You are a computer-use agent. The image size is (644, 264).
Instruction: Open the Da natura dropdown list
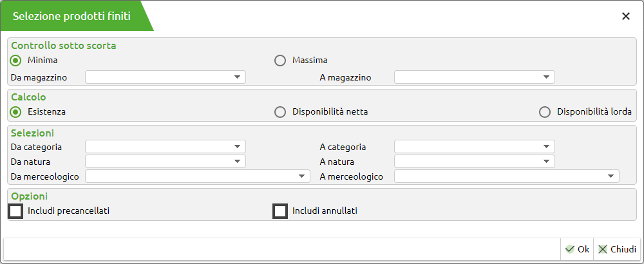(x=237, y=162)
